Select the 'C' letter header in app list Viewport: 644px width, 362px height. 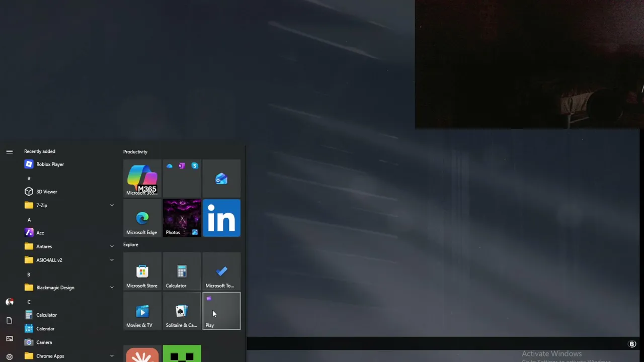[29, 302]
